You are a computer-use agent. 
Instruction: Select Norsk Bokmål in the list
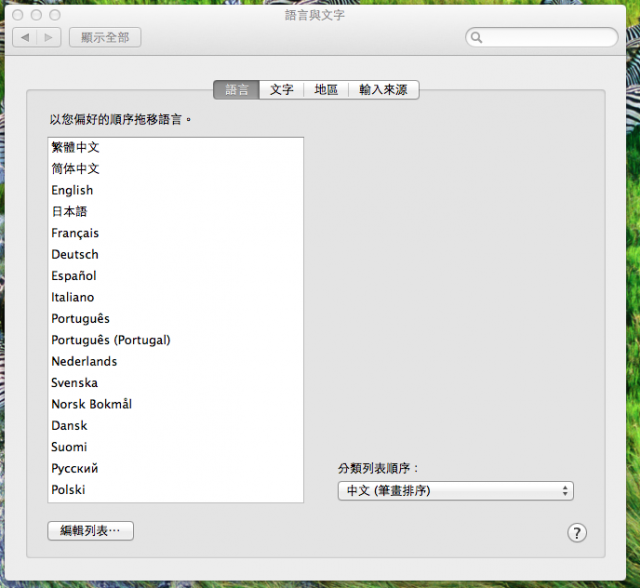tap(176, 404)
